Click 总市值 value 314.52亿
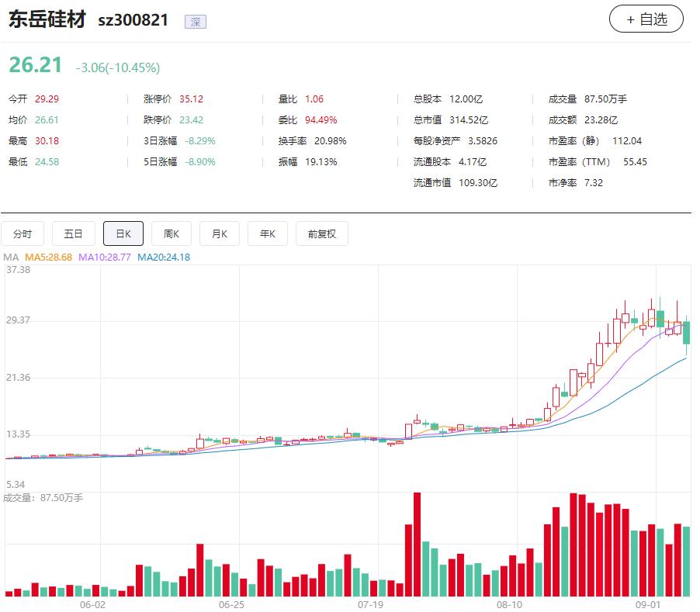The width and height of the screenshot is (700, 612). click(x=469, y=120)
